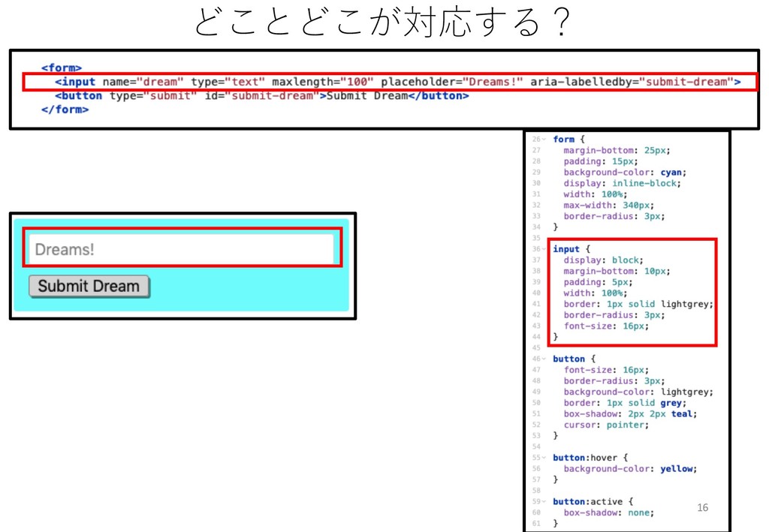Click 'display: inline-block;' CSS line
769x532 pixels.
tap(622, 183)
